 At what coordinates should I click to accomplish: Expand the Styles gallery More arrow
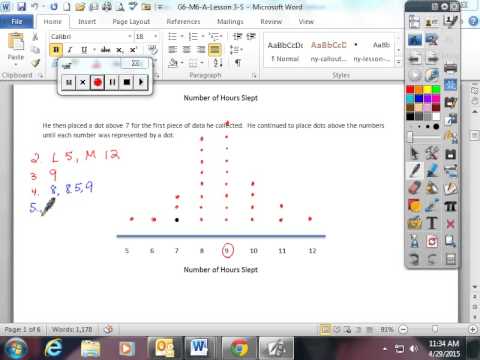click(398, 62)
